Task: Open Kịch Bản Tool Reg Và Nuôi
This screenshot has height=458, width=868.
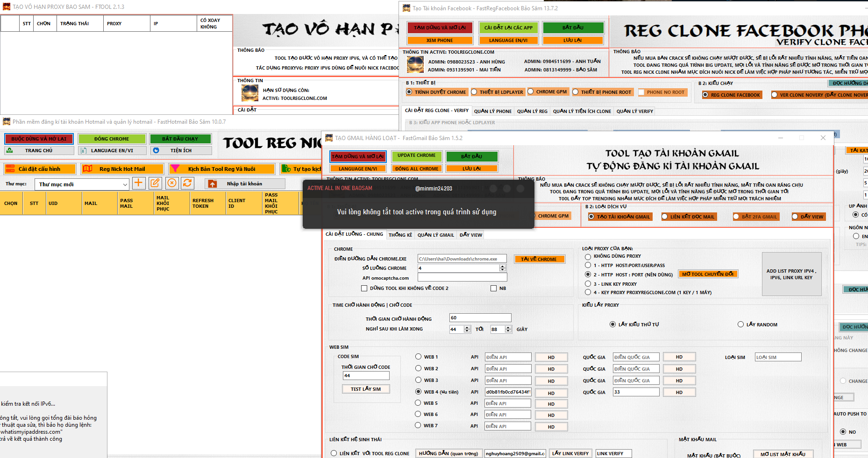Action: [x=221, y=169]
